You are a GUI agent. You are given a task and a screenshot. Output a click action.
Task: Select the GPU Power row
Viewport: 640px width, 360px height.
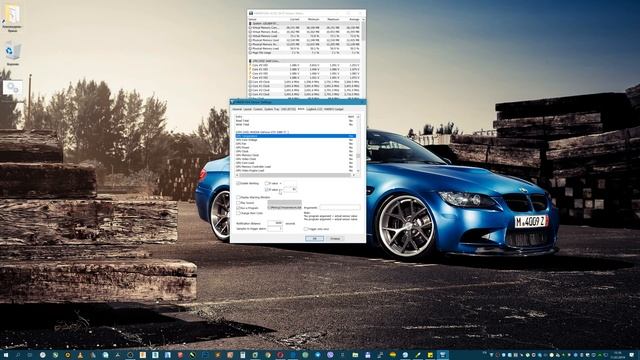coord(295,147)
